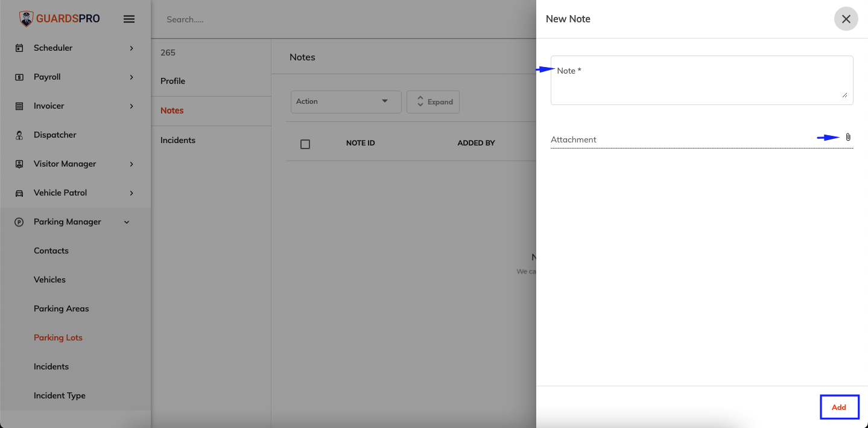Collapse the Parking Manager menu chevron
Screen dimensions: 868x428
click(127, 222)
